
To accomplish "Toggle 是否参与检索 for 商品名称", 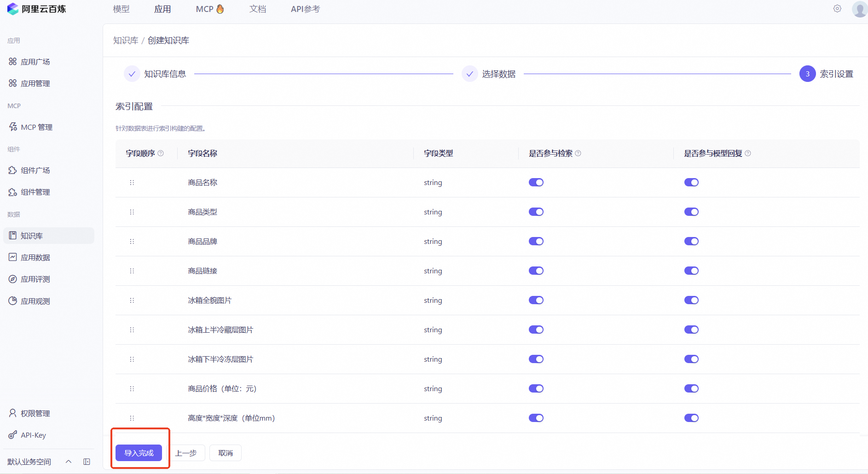I will [536, 183].
